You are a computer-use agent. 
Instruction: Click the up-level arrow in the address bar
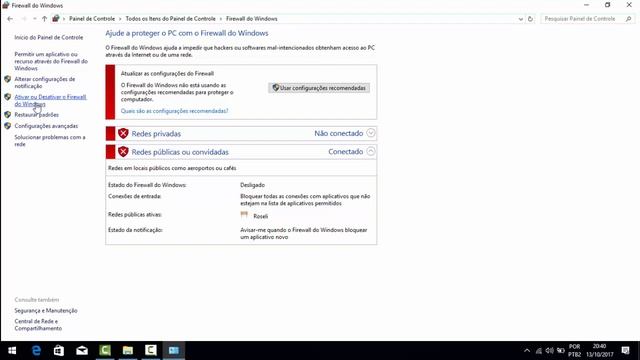[44, 19]
